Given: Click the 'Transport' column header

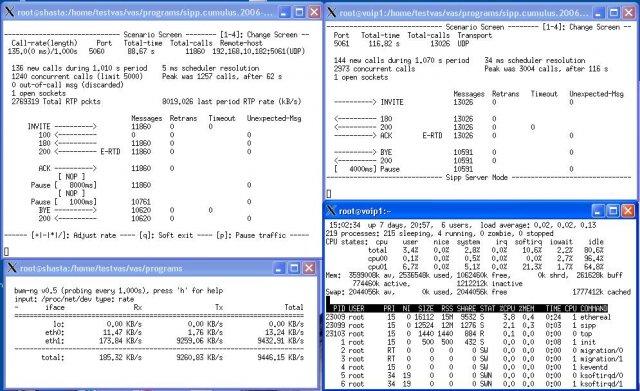Looking at the screenshot, I should (x=475, y=35).
